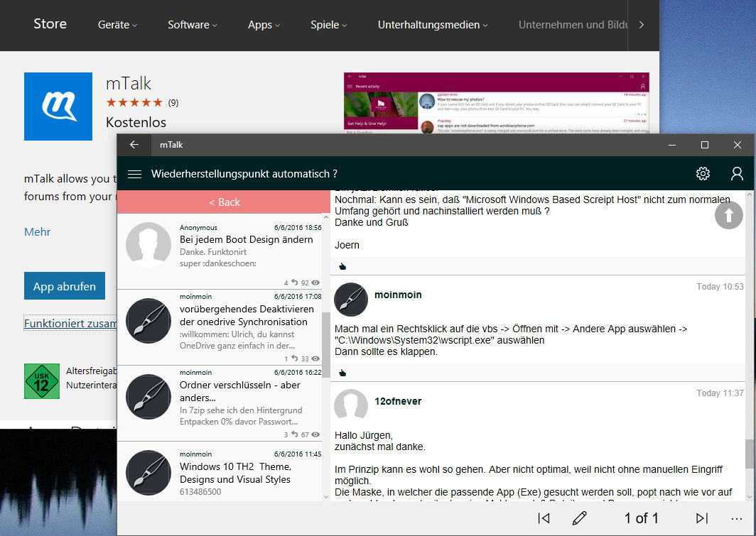Open thread Ordner verschlüsseln - aber anders
This screenshot has height=536, width=756.
click(220, 403)
